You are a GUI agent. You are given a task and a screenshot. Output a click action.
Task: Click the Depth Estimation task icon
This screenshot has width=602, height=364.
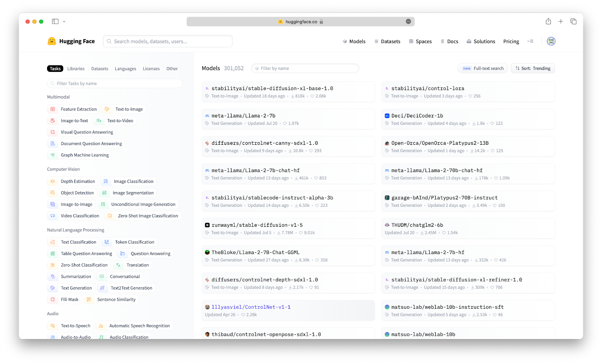pos(53,181)
